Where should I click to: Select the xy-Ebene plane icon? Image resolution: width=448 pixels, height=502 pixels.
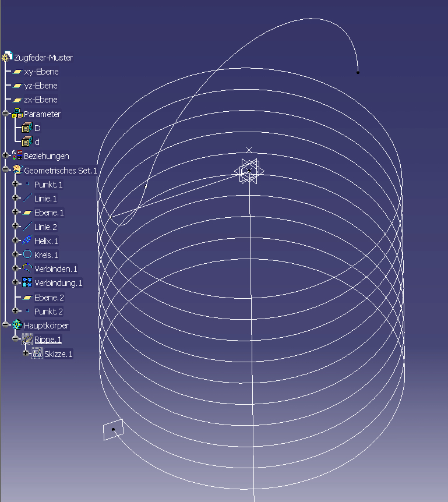17,72
